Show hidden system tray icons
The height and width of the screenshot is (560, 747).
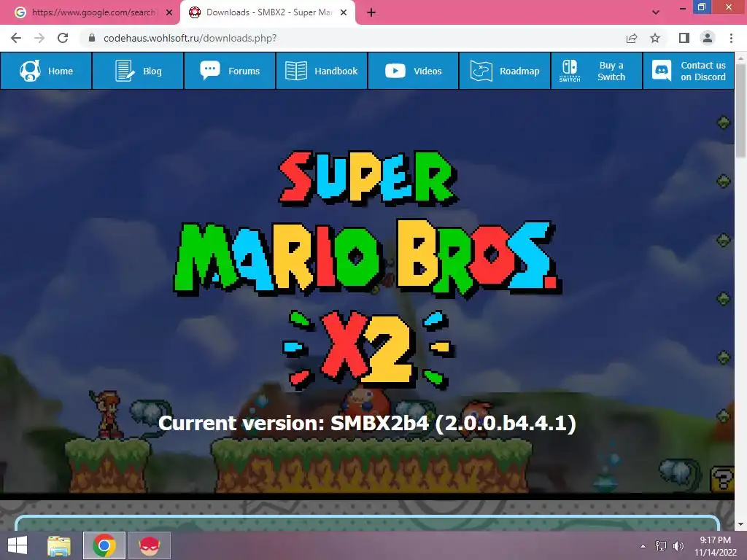coord(643,545)
